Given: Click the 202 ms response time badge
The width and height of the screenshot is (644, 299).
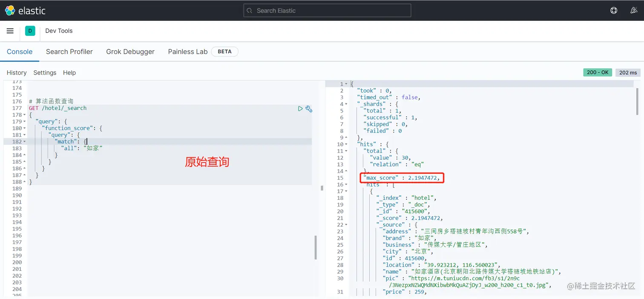Looking at the screenshot, I should 628,72.
